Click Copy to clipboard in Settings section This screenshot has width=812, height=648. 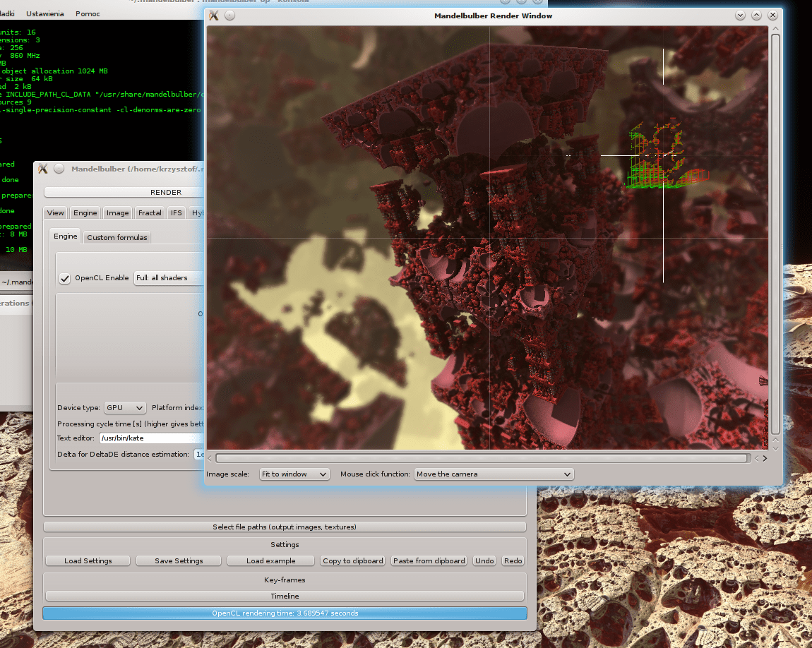352,560
